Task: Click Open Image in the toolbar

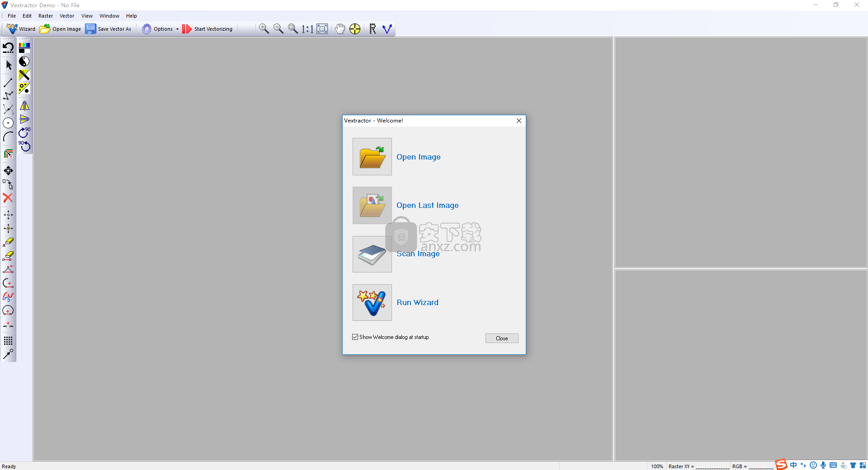Action: click(x=61, y=29)
